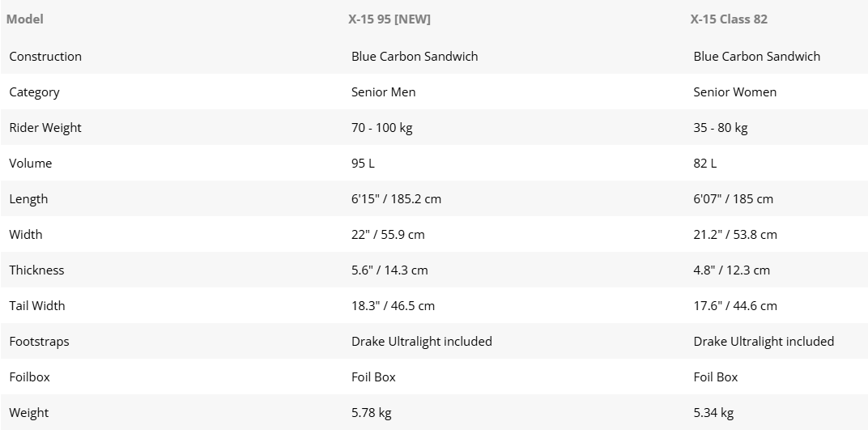The width and height of the screenshot is (868, 434).
Task: Click the "Model" column header
Action: coord(25,19)
